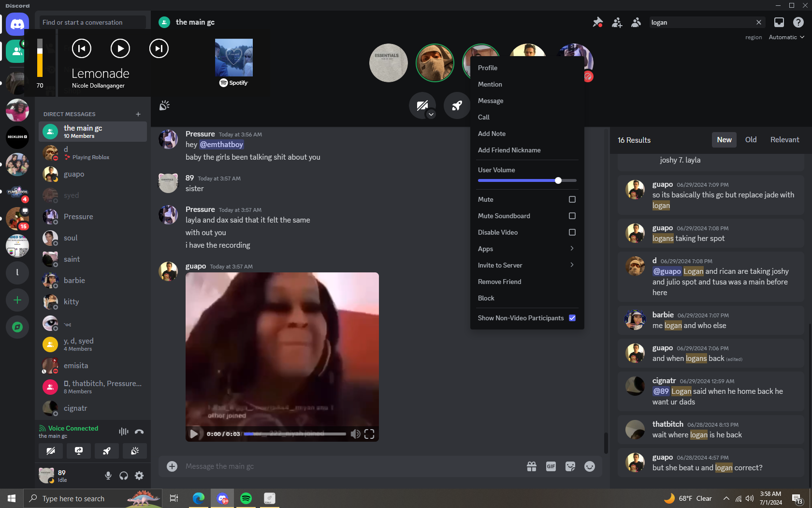
Task: Open soundboard icon above the chat
Action: coord(165,105)
